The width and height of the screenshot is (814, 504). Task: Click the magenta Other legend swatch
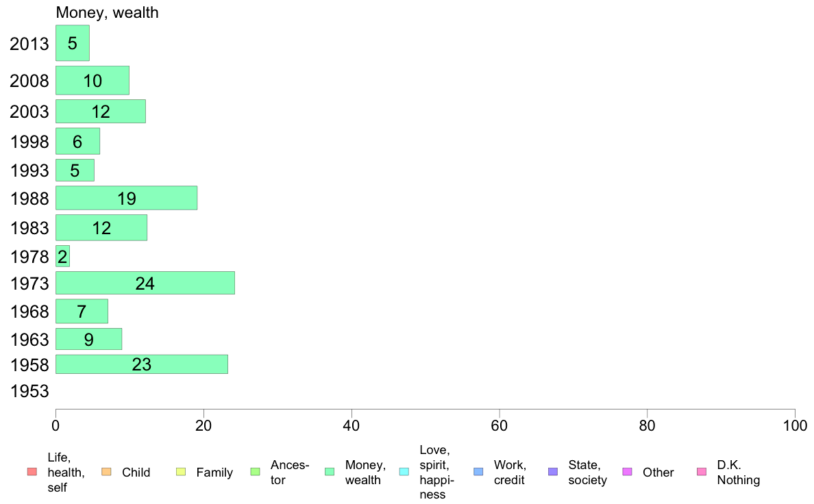(627, 472)
